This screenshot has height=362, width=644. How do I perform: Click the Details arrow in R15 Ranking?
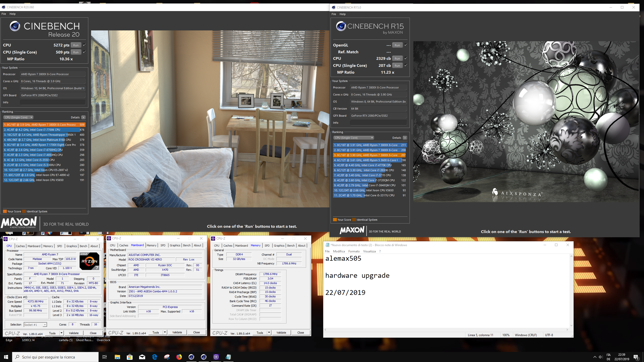pyautogui.click(x=405, y=138)
